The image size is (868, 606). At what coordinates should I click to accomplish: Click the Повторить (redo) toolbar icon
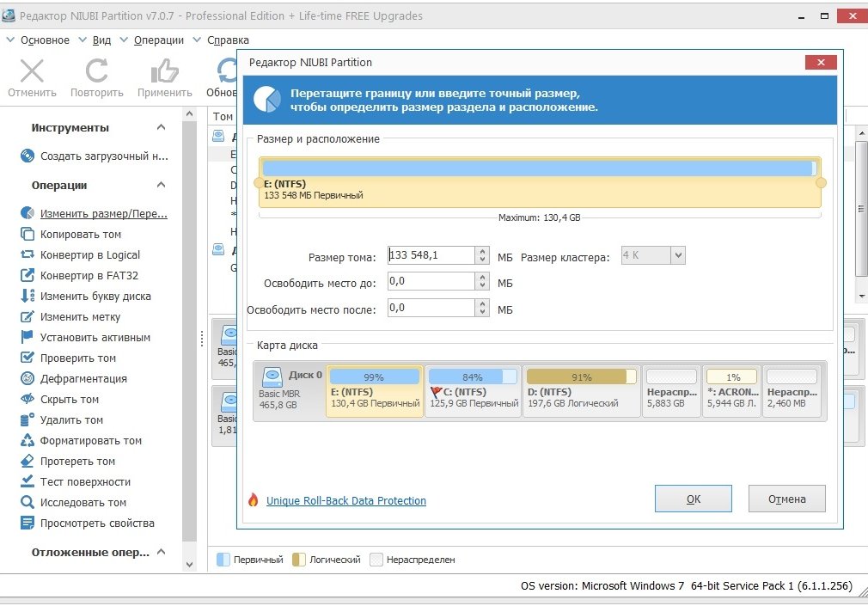[x=96, y=71]
